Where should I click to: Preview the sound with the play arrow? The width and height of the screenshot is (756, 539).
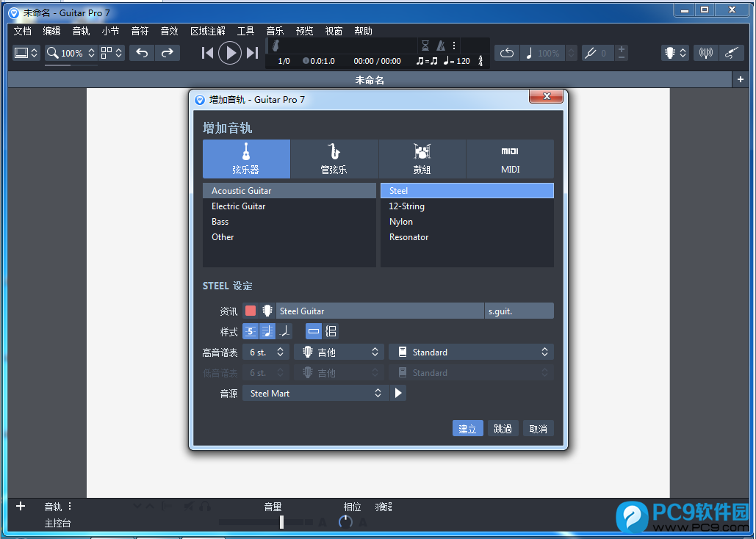coord(398,393)
